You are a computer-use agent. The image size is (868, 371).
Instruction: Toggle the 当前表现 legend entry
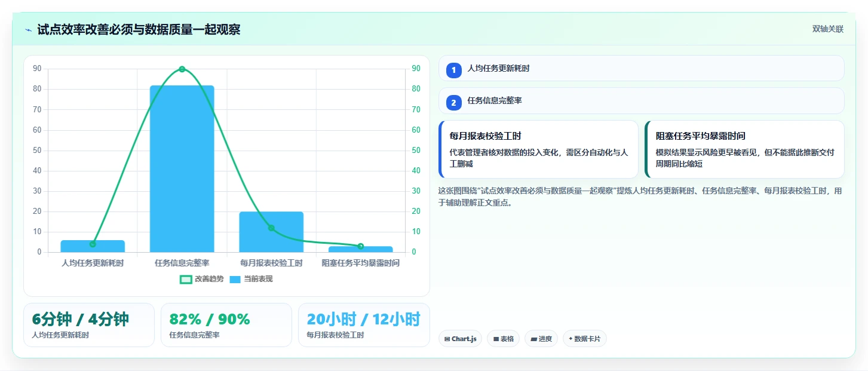point(251,279)
